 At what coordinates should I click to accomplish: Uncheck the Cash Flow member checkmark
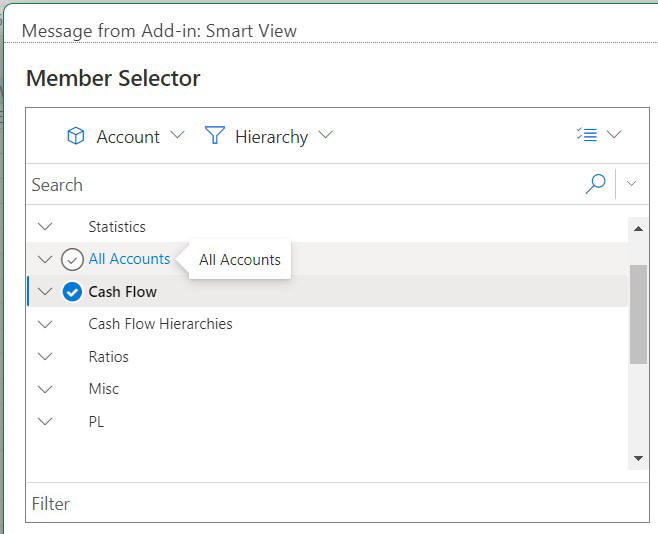pyautogui.click(x=72, y=292)
